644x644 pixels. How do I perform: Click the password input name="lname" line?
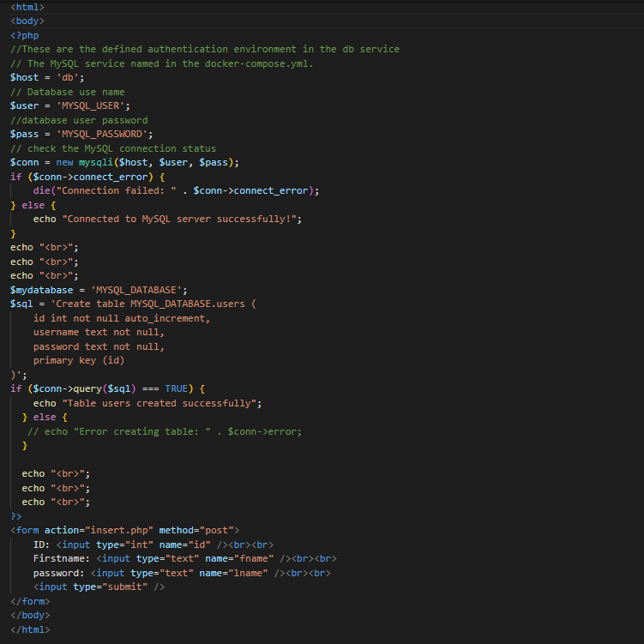click(182, 574)
